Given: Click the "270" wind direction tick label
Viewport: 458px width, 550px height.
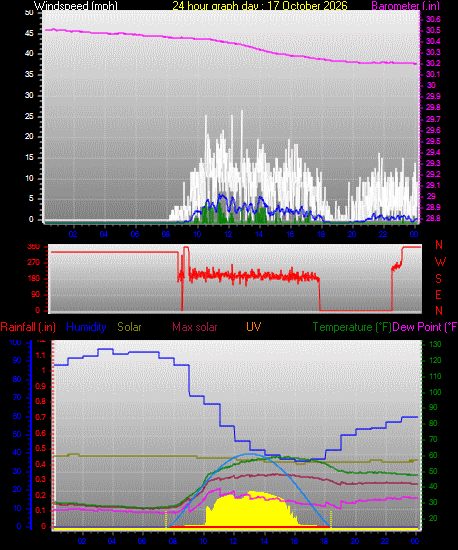Looking at the screenshot, I should (34, 262).
